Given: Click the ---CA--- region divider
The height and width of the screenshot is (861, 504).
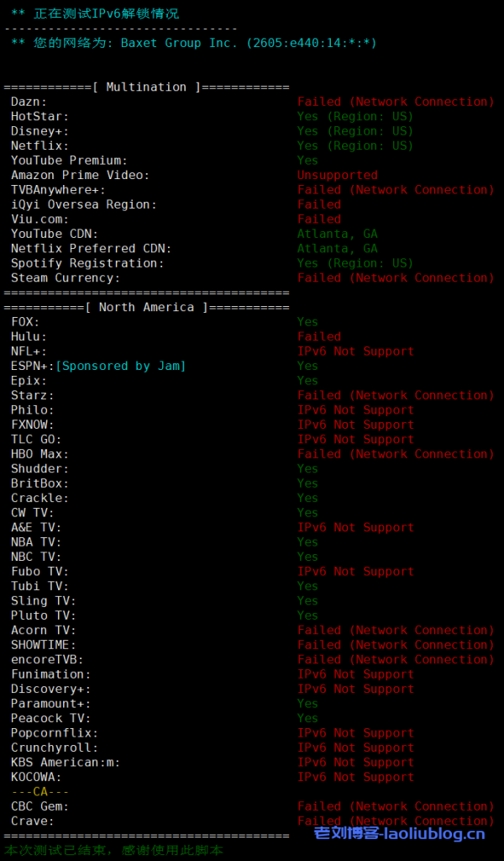Looking at the screenshot, I should pos(40,792).
